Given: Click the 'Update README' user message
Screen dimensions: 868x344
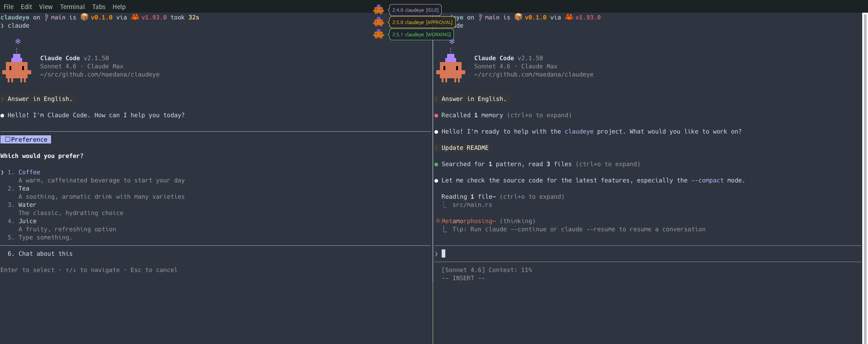Looking at the screenshot, I should [x=465, y=148].
